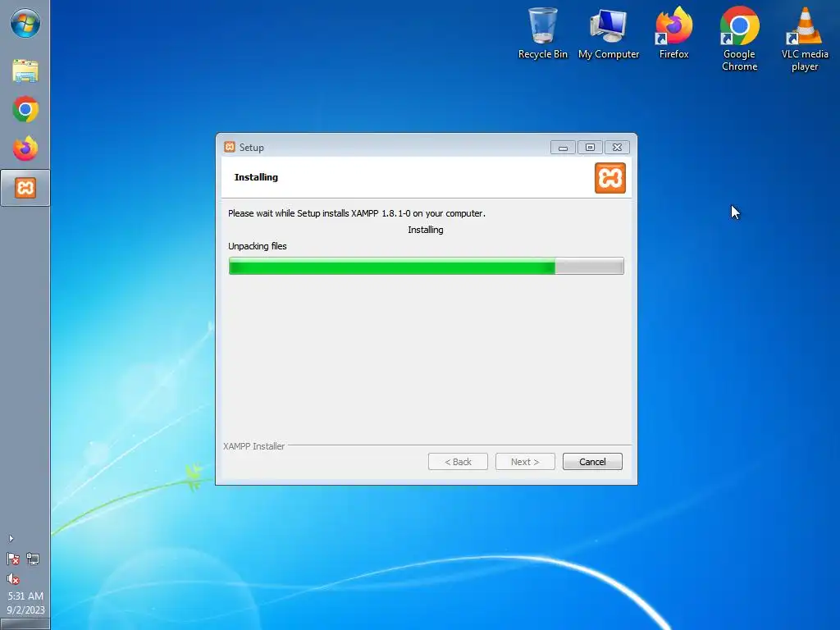Viewport: 840px width, 630px height.
Task: Click the small XAMPP icon in the Setup title bar
Action: [x=230, y=147]
